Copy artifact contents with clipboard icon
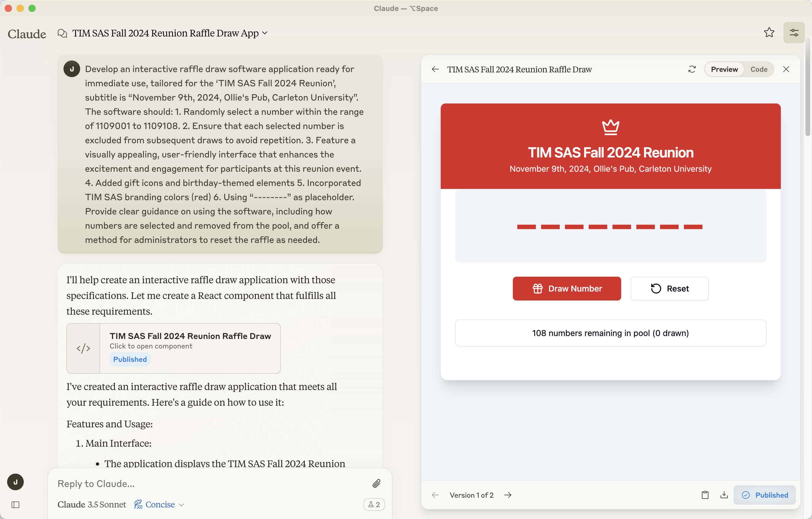This screenshot has height=519, width=812. click(705, 495)
